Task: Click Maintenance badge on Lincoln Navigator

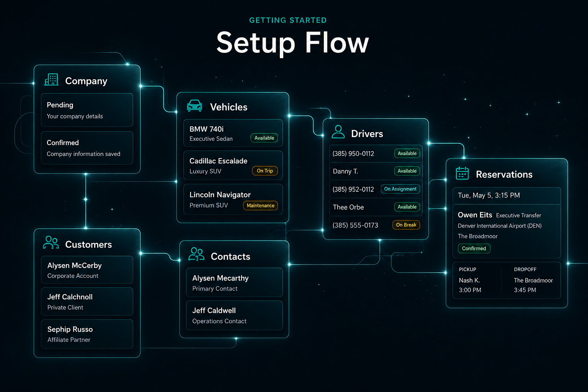Action: [260, 206]
